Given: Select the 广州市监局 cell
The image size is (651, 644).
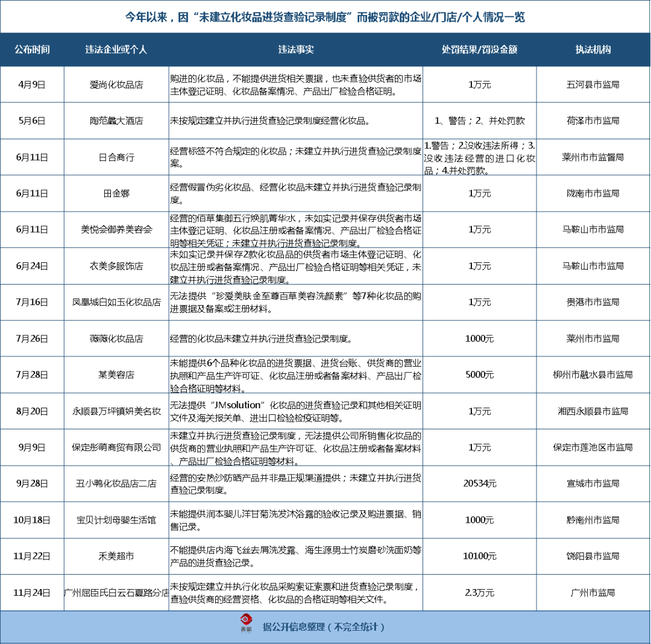Looking at the screenshot, I should click(593, 593).
